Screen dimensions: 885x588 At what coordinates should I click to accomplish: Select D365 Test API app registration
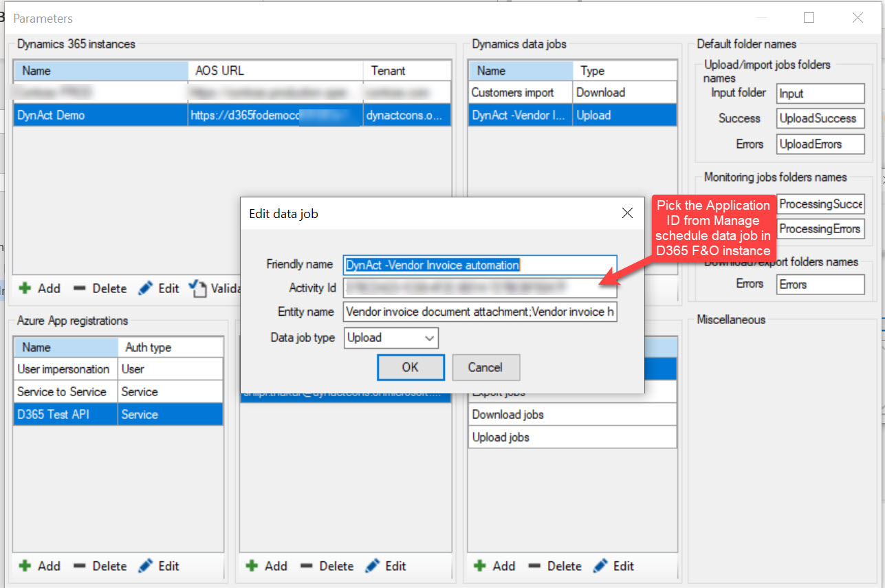tap(118, 415)
